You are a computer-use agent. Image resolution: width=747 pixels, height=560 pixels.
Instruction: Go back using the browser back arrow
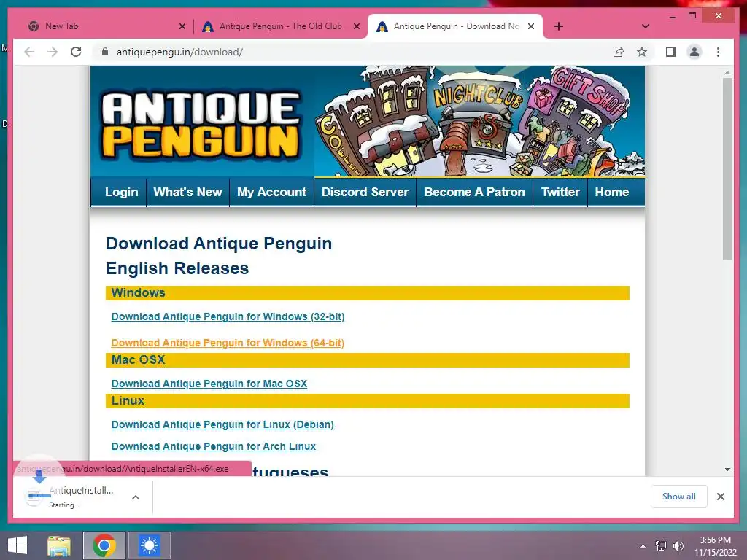29,52
